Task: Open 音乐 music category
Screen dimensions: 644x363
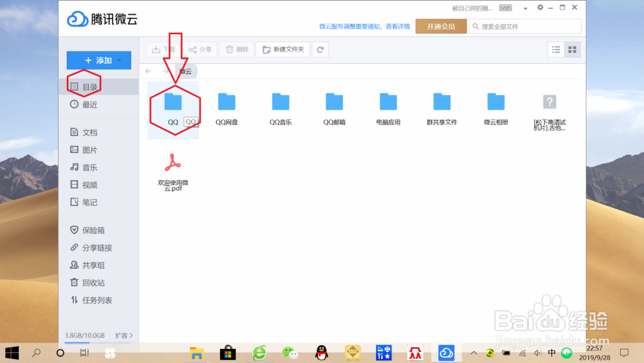Action: click(x=99, y=167)
